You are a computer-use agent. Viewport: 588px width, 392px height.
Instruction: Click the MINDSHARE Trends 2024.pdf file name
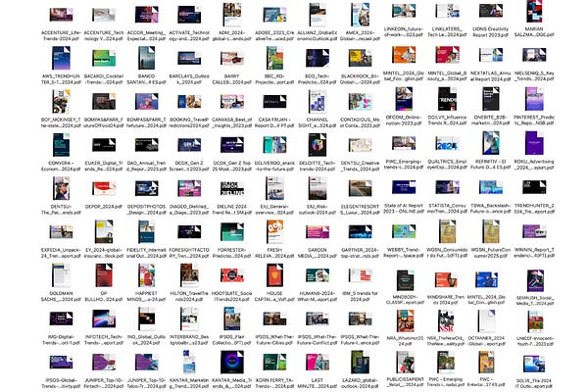[x=446, y=300]
